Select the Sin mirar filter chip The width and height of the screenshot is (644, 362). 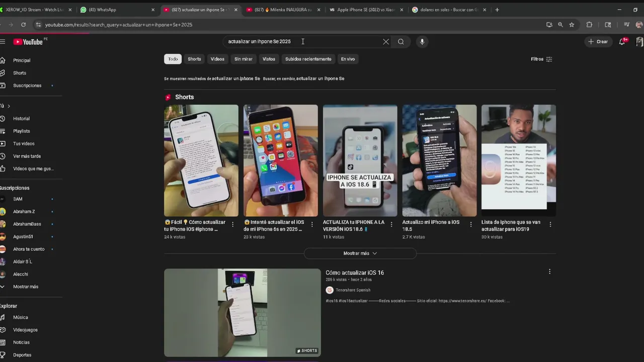pos(244,59)
